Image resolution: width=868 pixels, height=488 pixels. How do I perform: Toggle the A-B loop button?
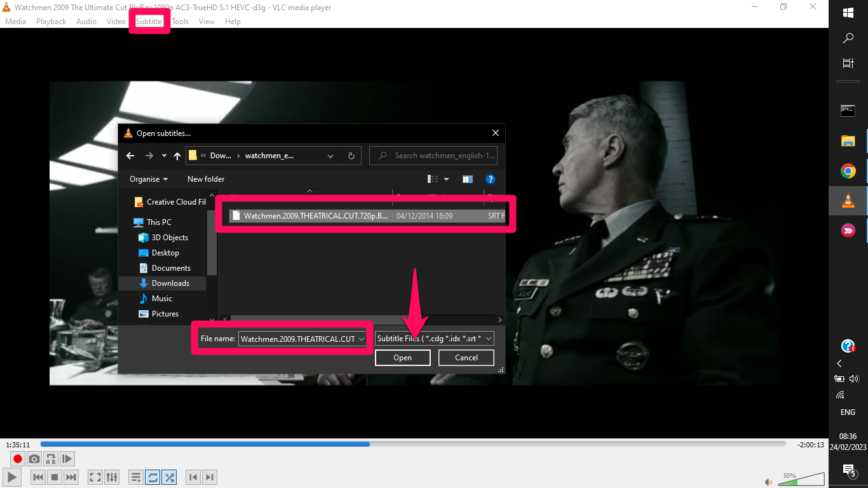coord(51,459)
